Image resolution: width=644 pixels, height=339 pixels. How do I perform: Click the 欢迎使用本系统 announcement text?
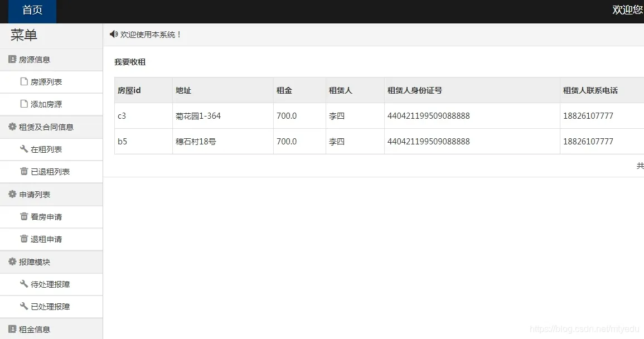(151, 35)
